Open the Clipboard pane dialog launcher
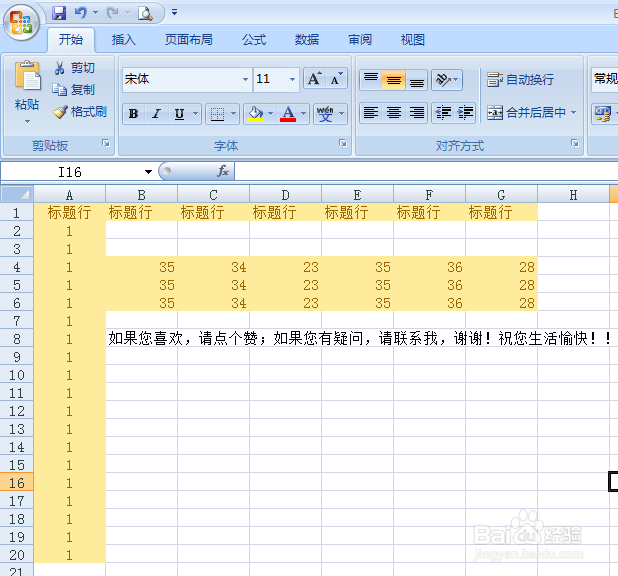This screenshot has width=618, height=576. click(106, 143)
